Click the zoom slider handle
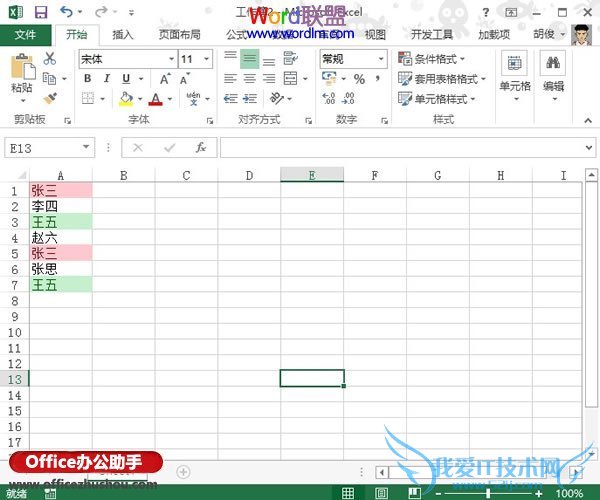 (488, 493)
